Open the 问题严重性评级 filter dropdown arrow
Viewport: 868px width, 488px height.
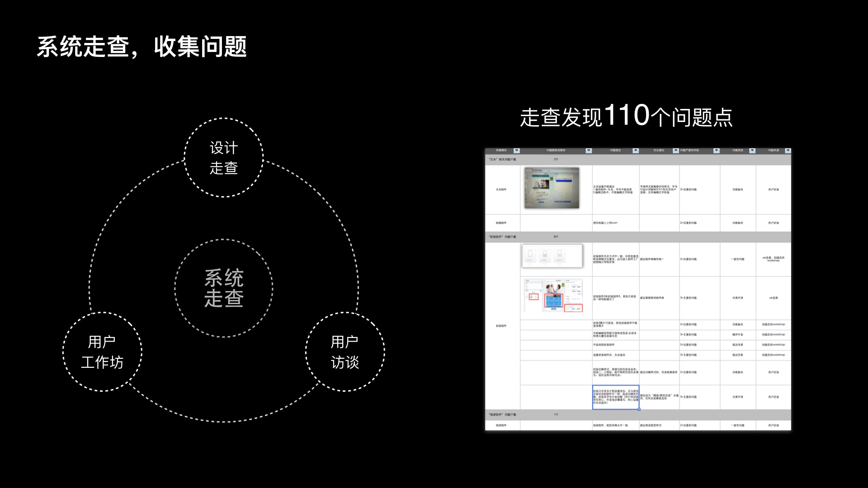[717, 150]
